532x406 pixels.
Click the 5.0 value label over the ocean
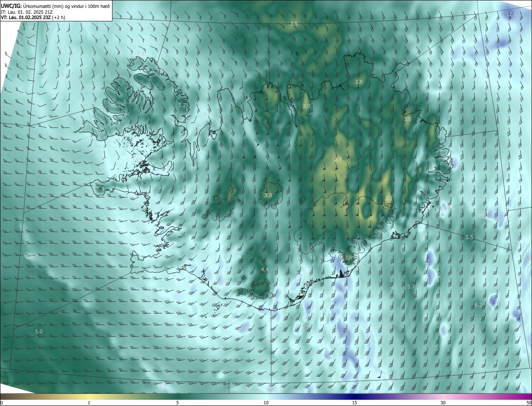(39, 331)
